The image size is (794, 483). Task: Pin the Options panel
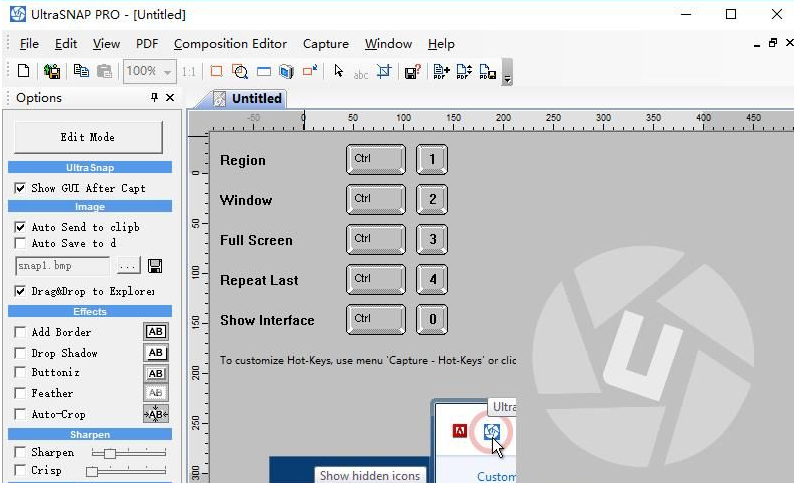[154, 97]
